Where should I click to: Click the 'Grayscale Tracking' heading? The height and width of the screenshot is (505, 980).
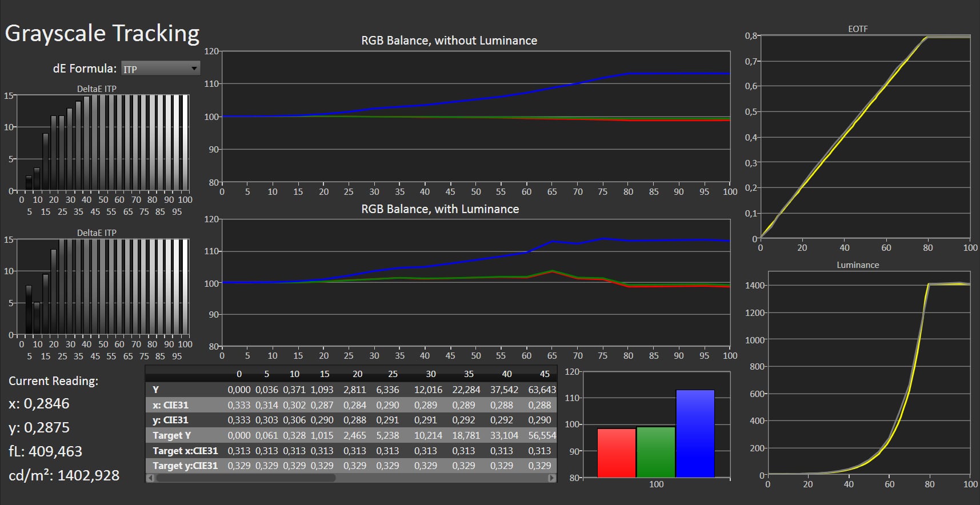[x=102, y=34]
